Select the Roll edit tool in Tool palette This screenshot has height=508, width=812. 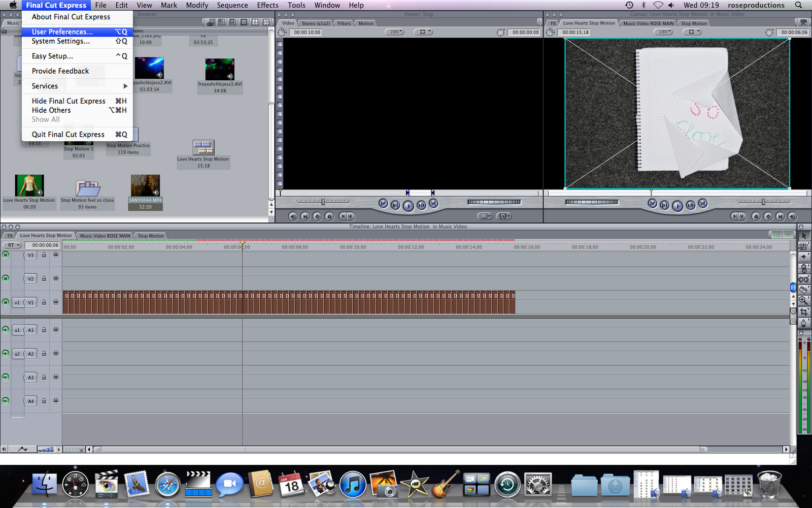(804, 268)
